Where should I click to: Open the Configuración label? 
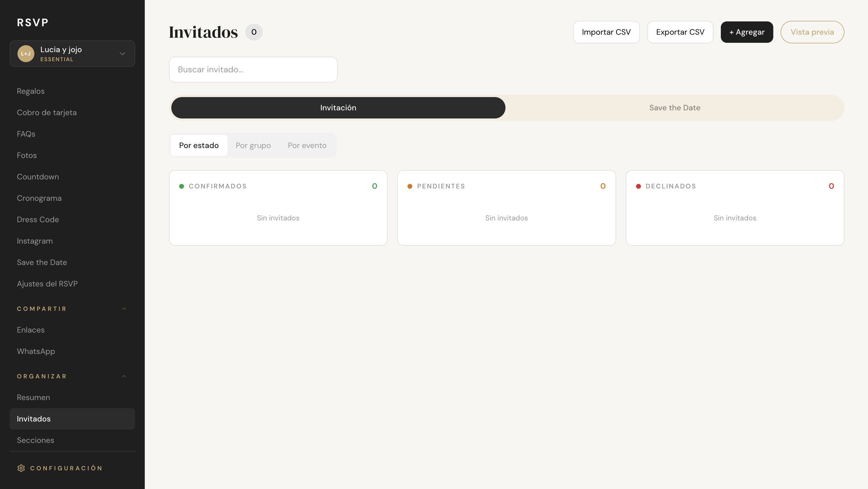tap(66, 468)
